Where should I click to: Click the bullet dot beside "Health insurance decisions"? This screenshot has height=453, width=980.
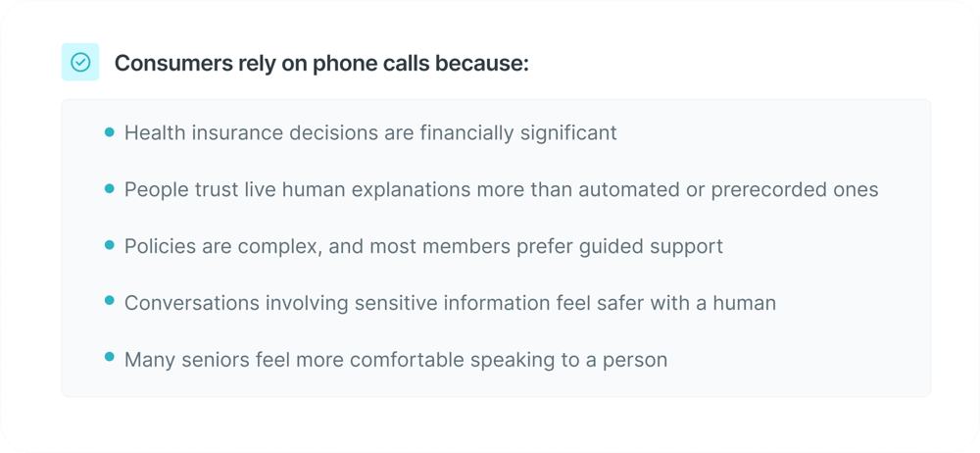pyautogui.click(x=109, y=131)
